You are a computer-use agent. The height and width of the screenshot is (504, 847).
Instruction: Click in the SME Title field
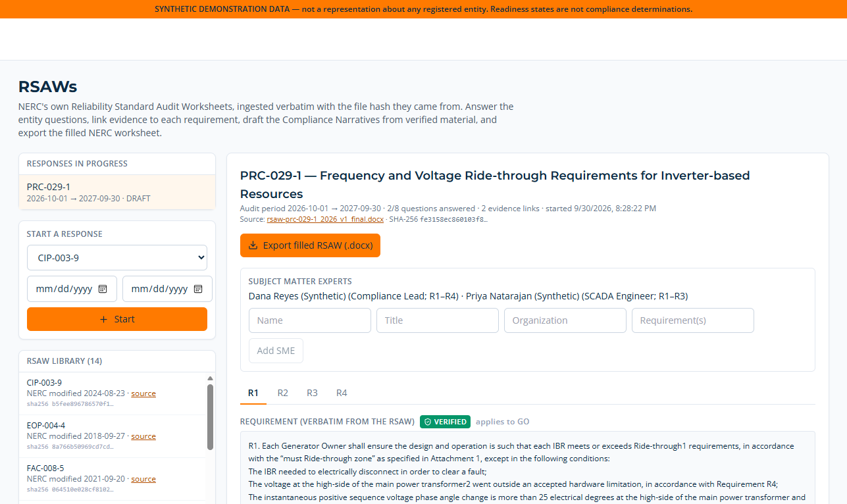click(x=438, y=320)
